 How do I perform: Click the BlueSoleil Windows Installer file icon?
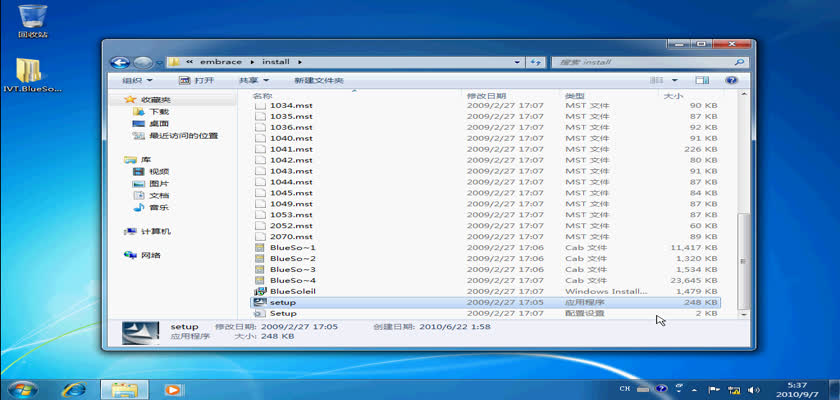tap(260, 291)
